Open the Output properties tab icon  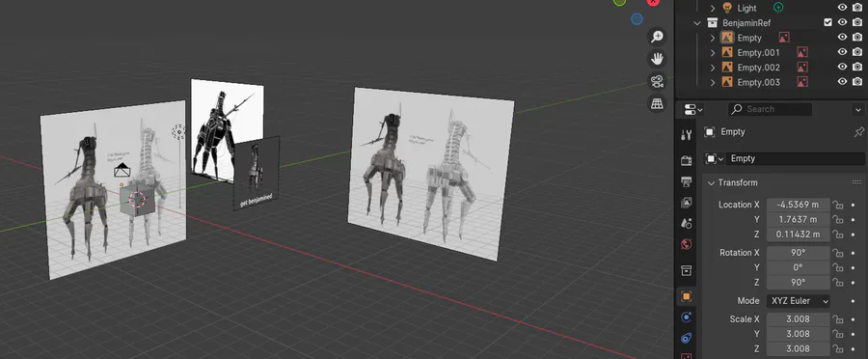click(687, 181)
